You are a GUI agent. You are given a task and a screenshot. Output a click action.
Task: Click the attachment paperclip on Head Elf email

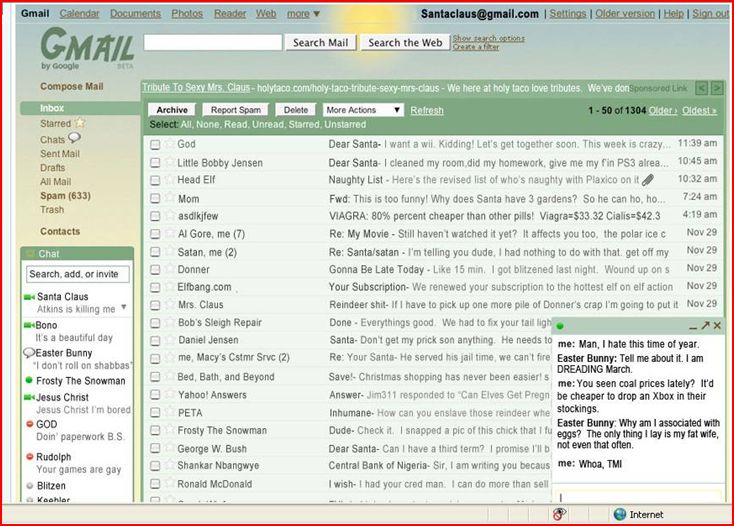[x=648, y=180]
